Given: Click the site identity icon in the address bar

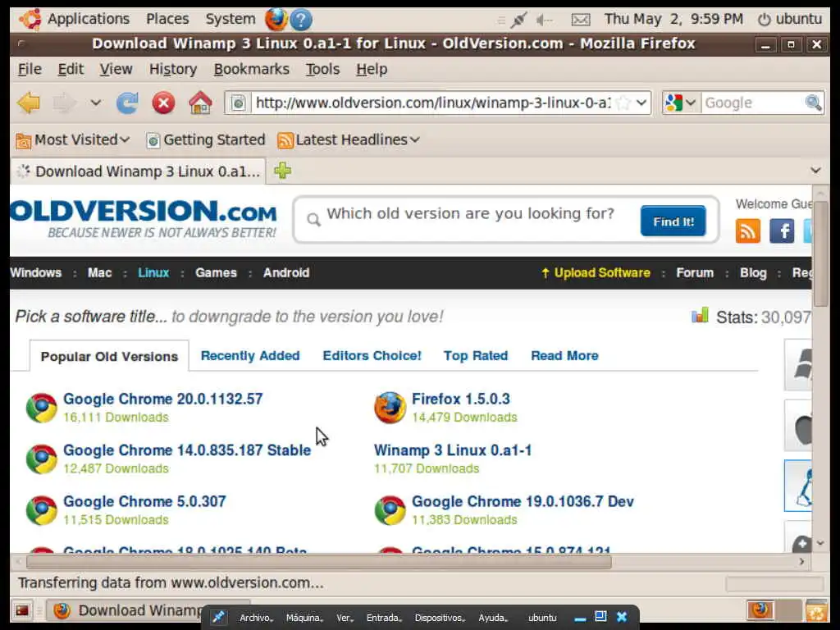Looking at the screenshot, I should [x=239, y=103].
